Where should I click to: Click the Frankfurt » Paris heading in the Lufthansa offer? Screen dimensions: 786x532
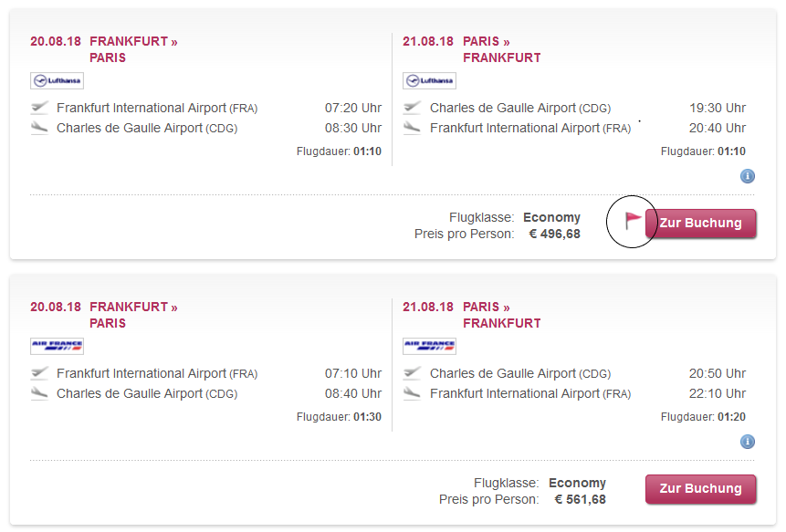coord(133,49)
